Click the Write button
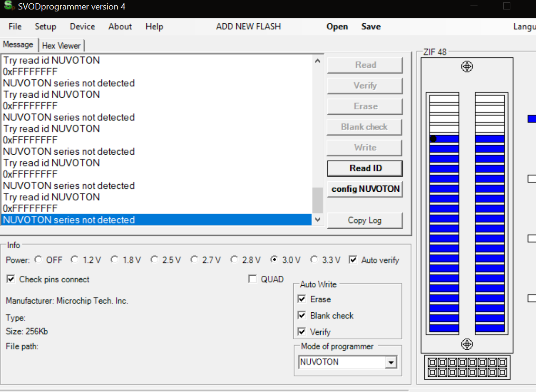The height and width of the screenshot is (392, 536). click(x=365, y=148)
